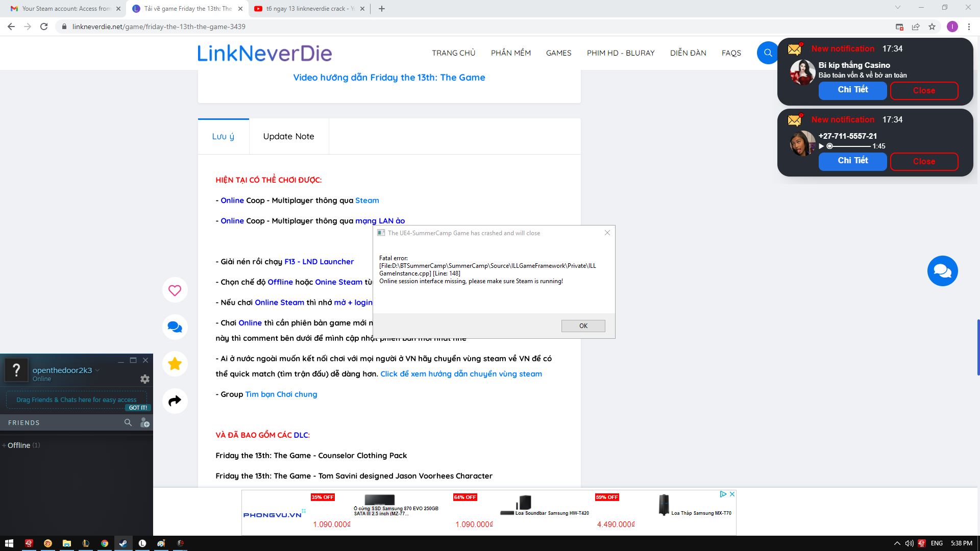The image size is (980, 551).
Task: Bookmark this page with star icon
Action: pyautogui.click(x=932, y=27)
